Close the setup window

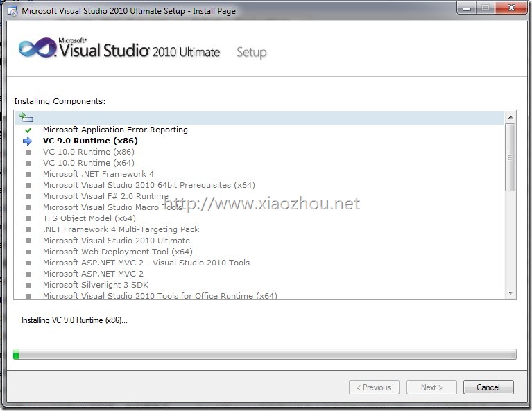tap(511, 8)
